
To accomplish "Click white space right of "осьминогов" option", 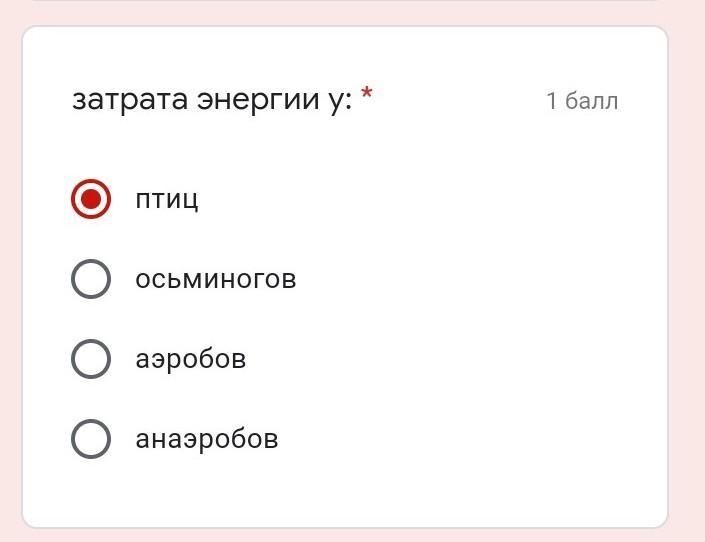I will [x=480, y=279].
